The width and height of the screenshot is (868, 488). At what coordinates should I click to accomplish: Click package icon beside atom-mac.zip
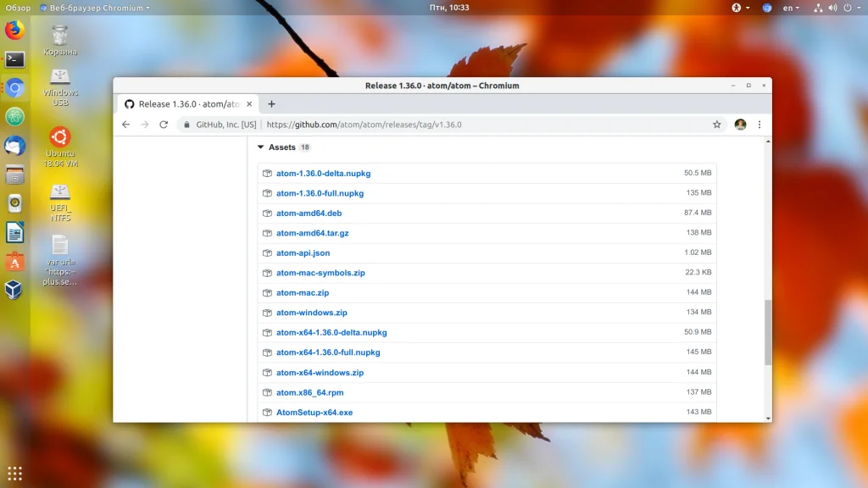click(267, 292)
